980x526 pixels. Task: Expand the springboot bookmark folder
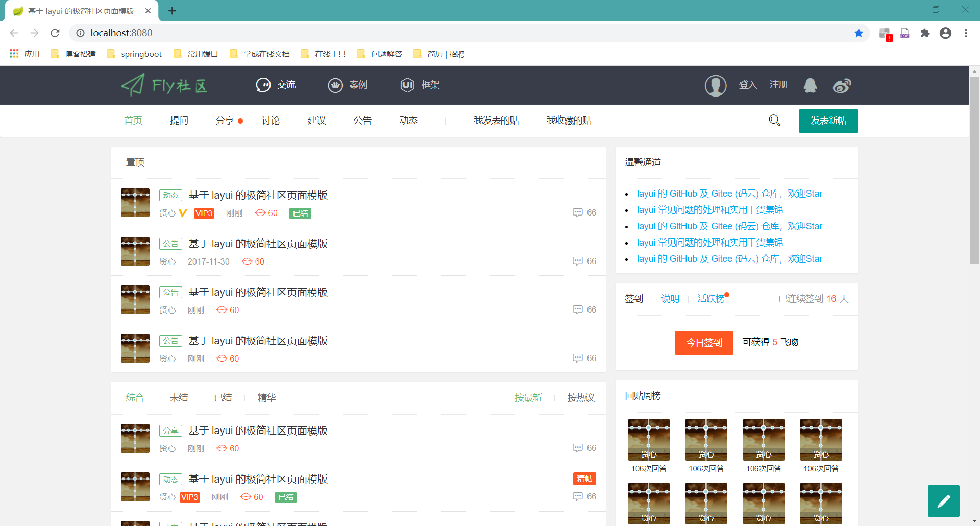(135, 54)
